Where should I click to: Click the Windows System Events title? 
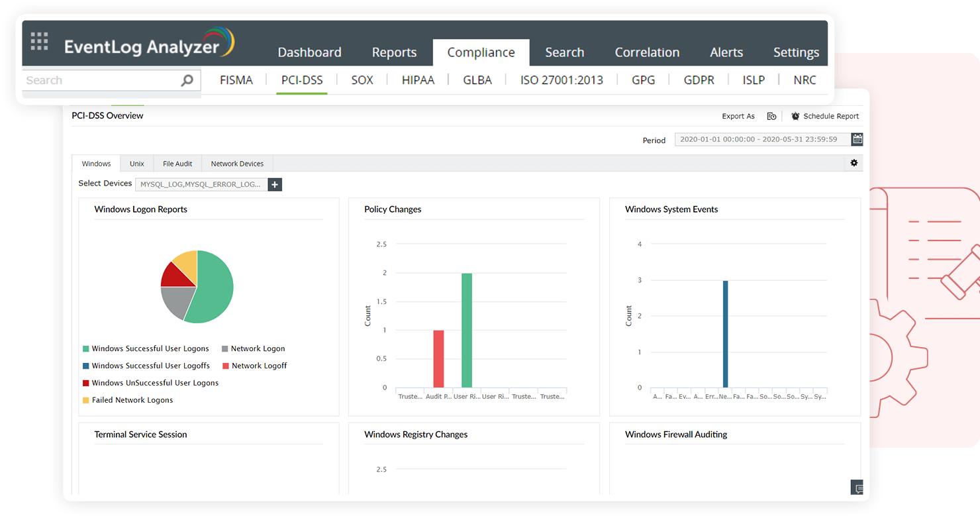coord(671,209)
